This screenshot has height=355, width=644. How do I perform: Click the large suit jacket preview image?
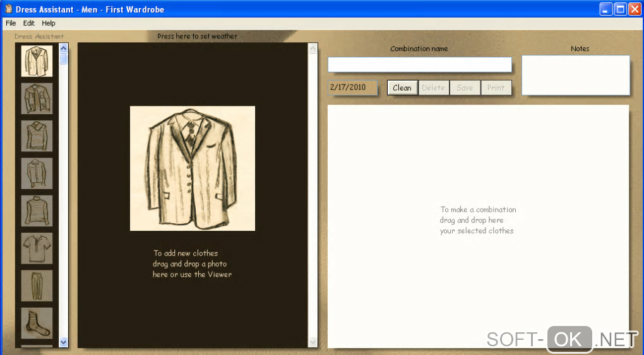[193, 168]
